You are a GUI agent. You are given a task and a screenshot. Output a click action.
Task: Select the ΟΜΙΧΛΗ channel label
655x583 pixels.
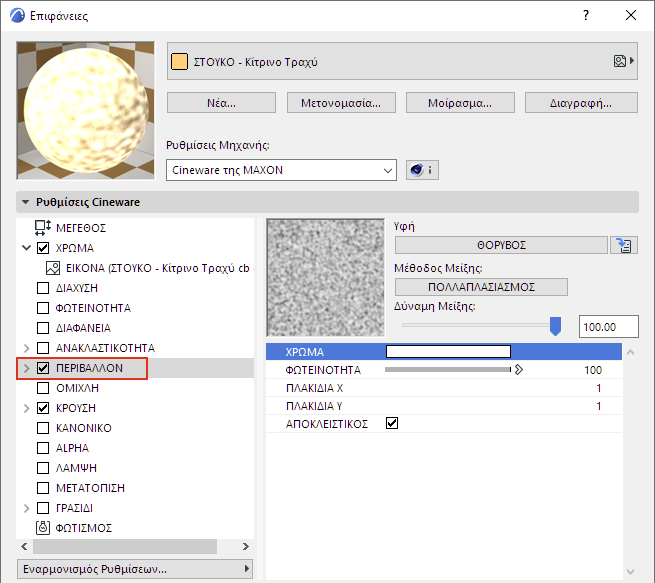tap(77, 388)
